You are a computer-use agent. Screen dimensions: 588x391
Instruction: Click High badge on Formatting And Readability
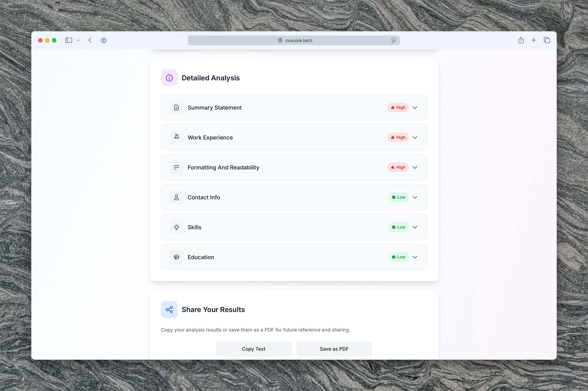pyautogui.click(x=398, y=167)
